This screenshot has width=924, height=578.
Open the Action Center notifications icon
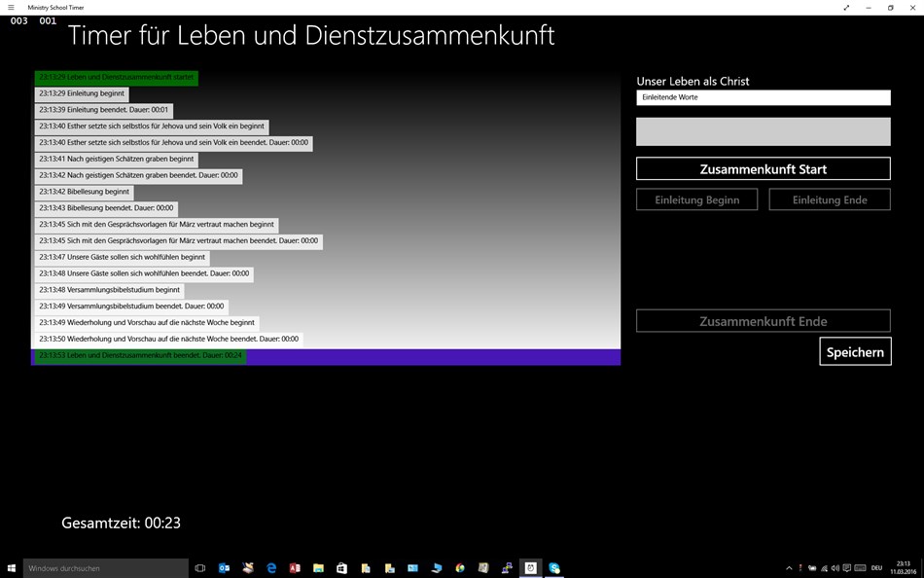[x=847, y=568]
